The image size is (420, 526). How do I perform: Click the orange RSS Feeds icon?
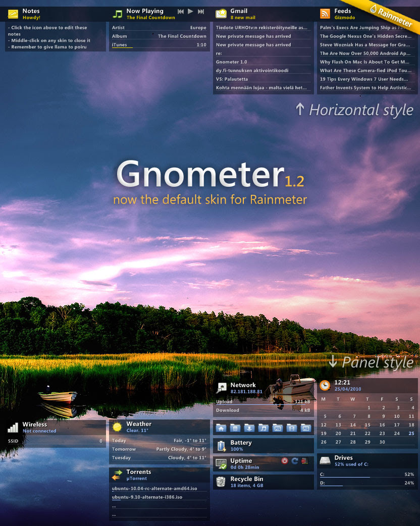click(325, 14)
